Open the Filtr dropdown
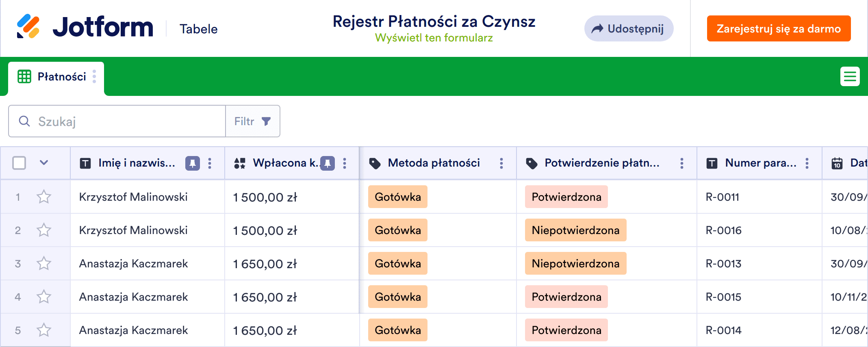Screen dimensions: 868x347 252,121
